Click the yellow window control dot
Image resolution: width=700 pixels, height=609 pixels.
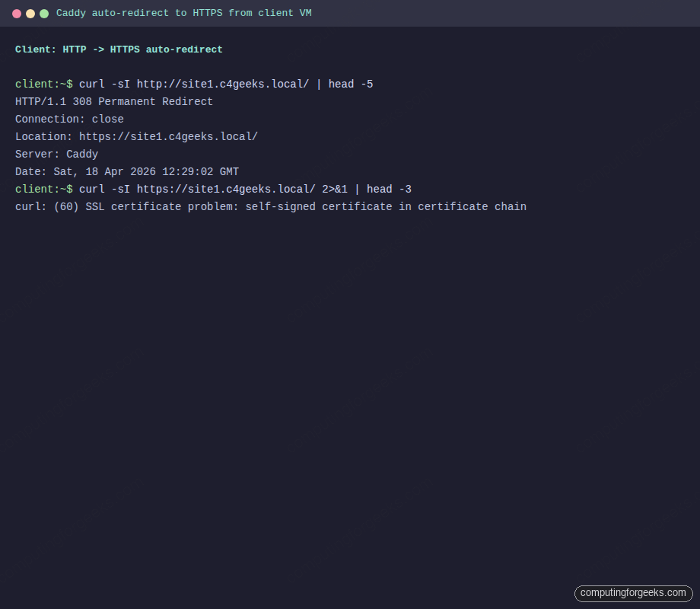(x=30, y=13)
